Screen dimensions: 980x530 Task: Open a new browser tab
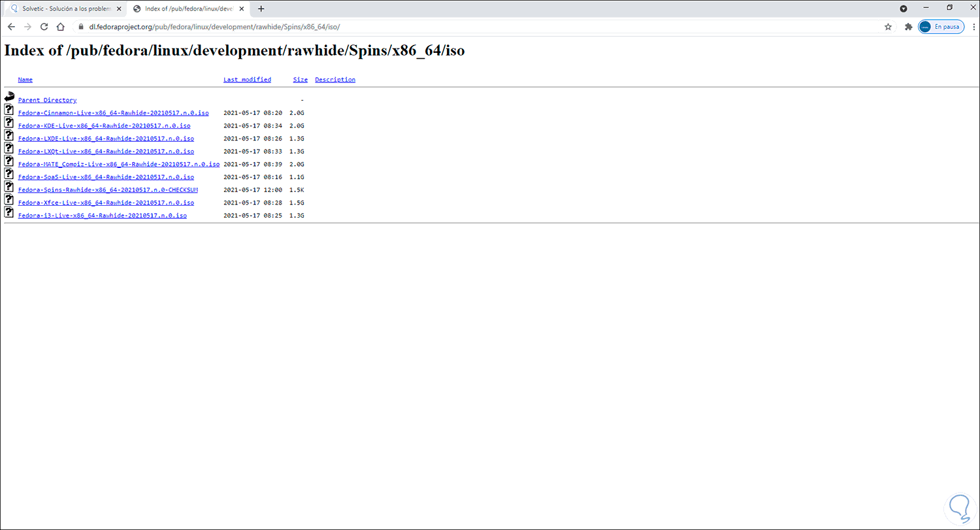(x=261, y=8)
